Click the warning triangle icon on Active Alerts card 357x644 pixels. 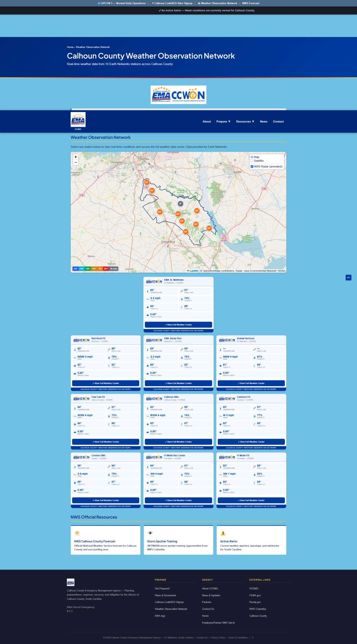223,533
